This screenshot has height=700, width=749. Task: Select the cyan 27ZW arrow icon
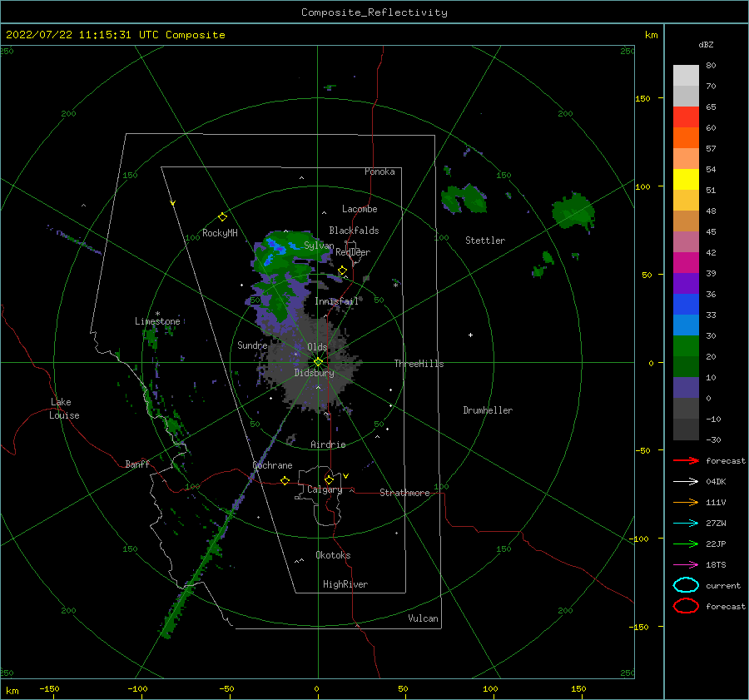pos(686,524)
